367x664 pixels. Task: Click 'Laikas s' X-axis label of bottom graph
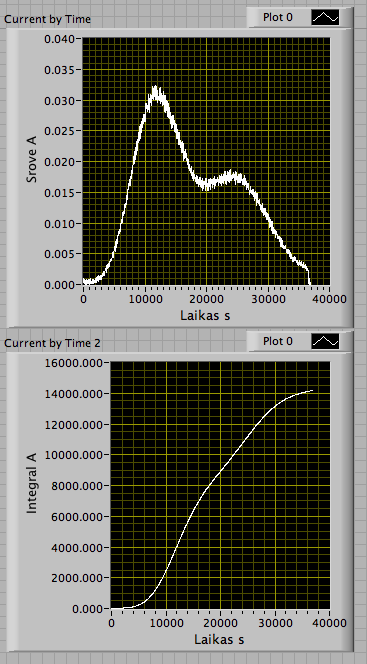click(x=219, y=639)
